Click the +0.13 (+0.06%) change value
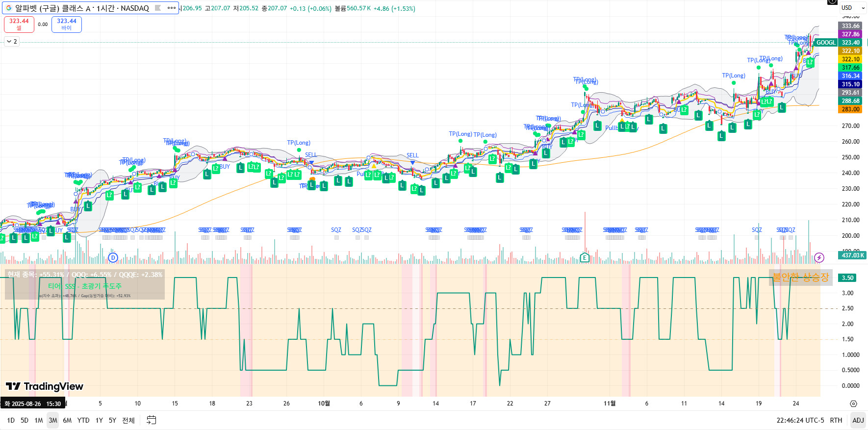The image size is (868, 430). [x=310, y=8]
